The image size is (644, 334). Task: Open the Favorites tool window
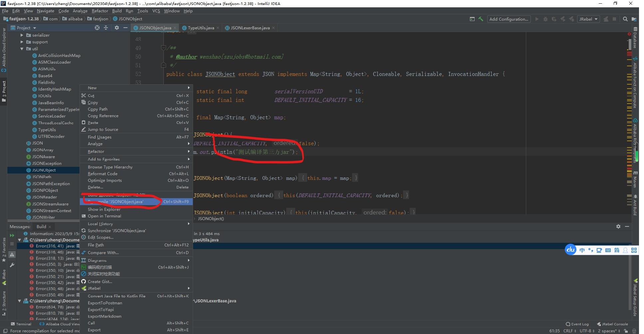(4, 250)
